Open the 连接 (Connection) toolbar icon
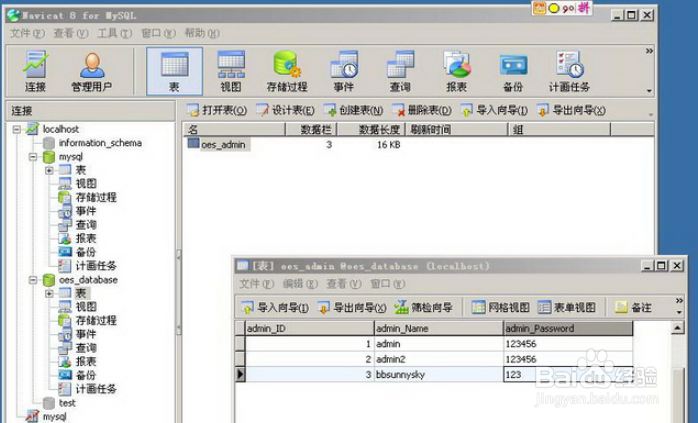This screenshot has width=698, height=423. point(36,71)
